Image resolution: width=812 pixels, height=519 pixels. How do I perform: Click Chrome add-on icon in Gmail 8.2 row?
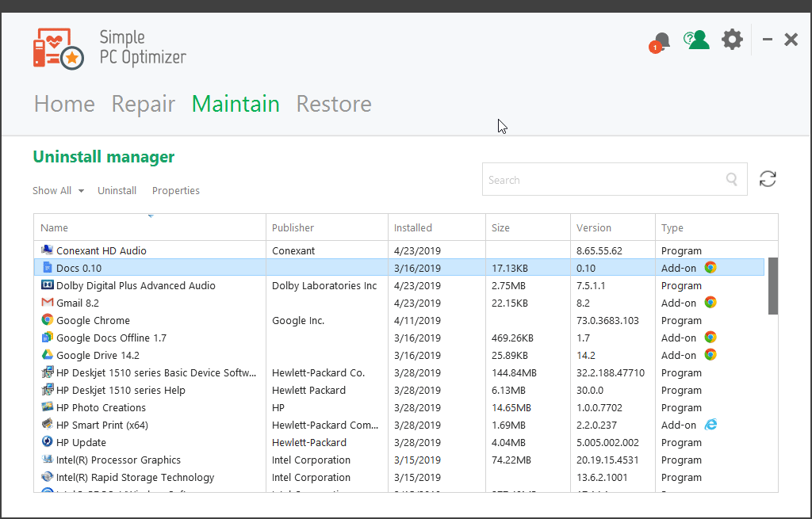710,302
